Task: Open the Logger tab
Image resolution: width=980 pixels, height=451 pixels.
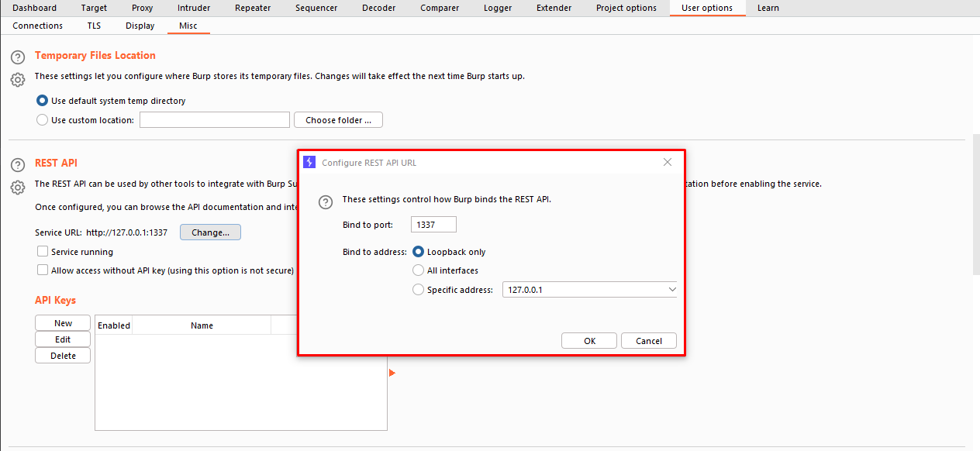Action: tap(498, 8)
